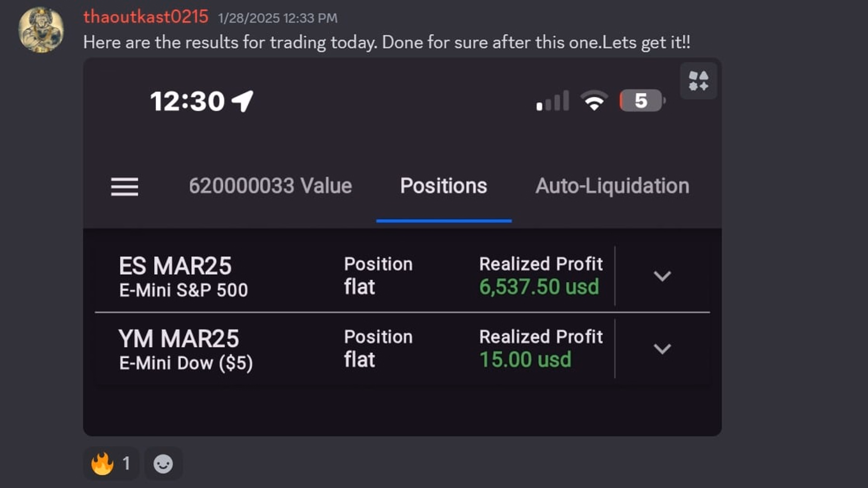Screen dimensions: 868x488
Task: Switch to the 620000033 Value tab
Action: point(270,186)
